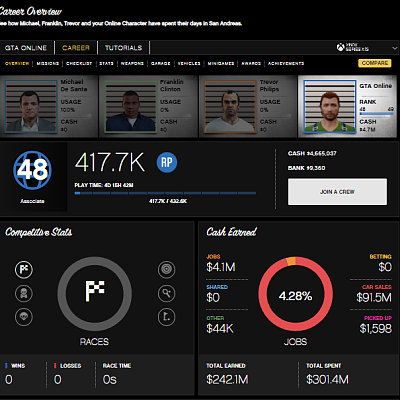Click the blue RP badge icon
The image size is (400, 400).
pos(167,162)
